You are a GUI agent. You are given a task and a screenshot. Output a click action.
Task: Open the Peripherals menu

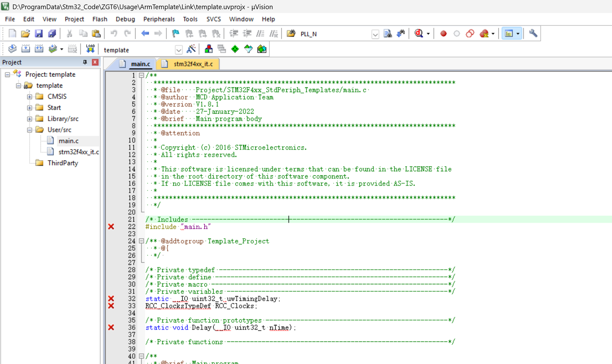click(x=159, y=19)
